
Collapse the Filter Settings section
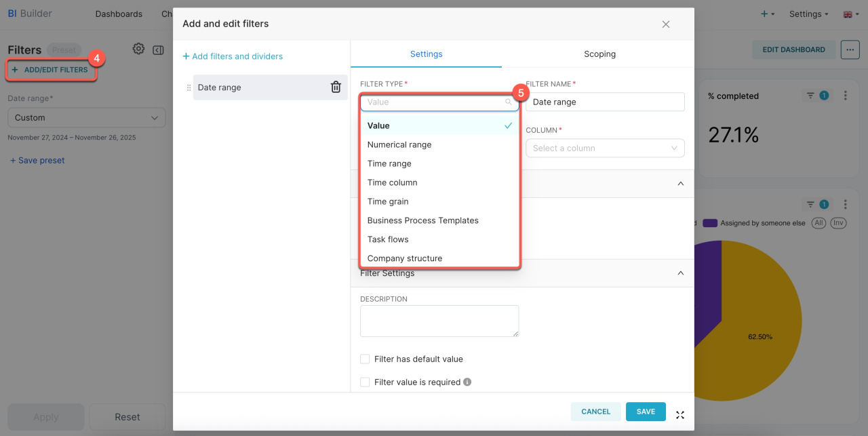click(x=681, y=273)
